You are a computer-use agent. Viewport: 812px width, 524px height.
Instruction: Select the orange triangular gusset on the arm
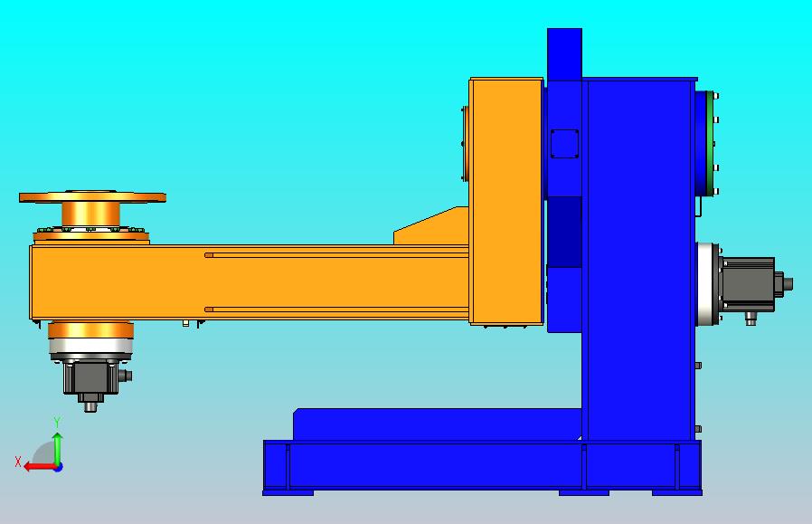(430, 226)
